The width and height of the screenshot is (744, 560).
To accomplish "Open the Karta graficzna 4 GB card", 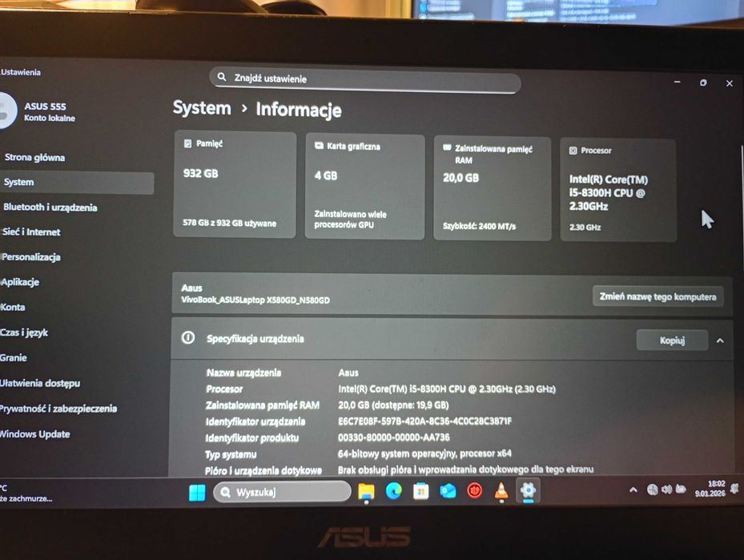I will pos(364,187).
